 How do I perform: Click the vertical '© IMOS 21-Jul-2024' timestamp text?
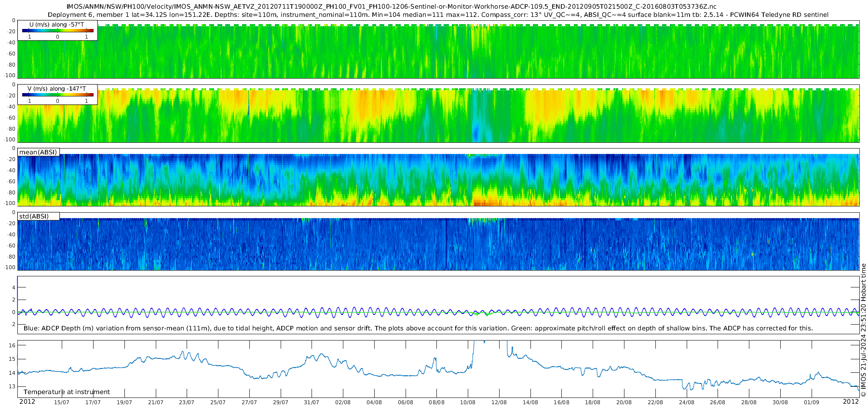tap(863, 330)
